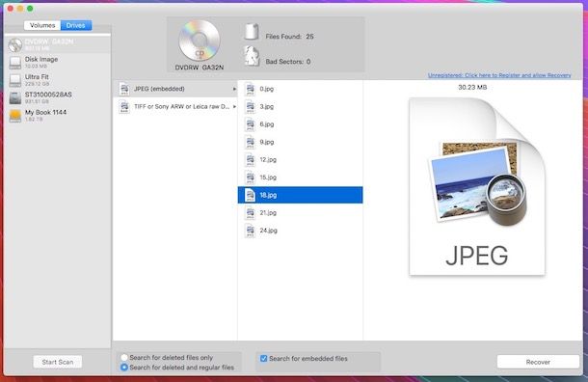This screenshot has width=588, height=382.
Task: Select the My Book 1144 drive name
Action: (x=45, y=112)
